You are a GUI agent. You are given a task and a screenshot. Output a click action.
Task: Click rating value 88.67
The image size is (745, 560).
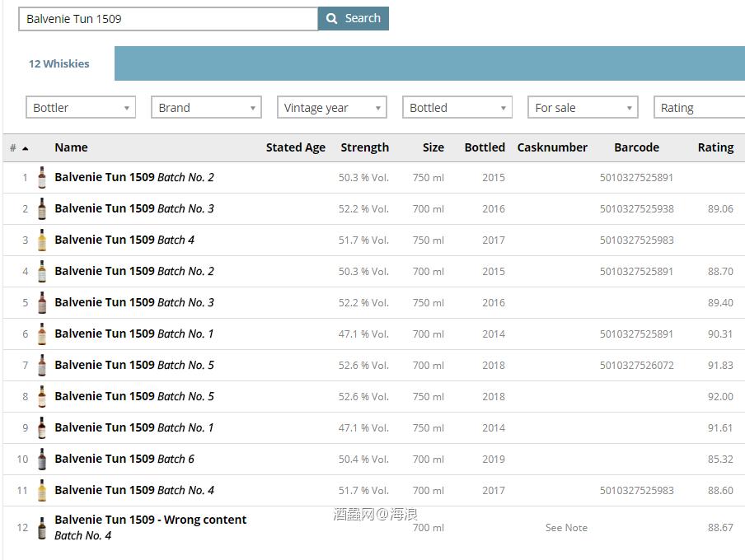[x=720, y=528]
